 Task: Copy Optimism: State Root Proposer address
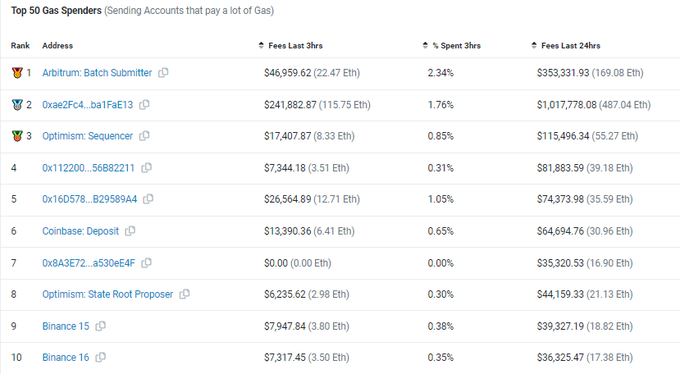[x=184, y=294]
